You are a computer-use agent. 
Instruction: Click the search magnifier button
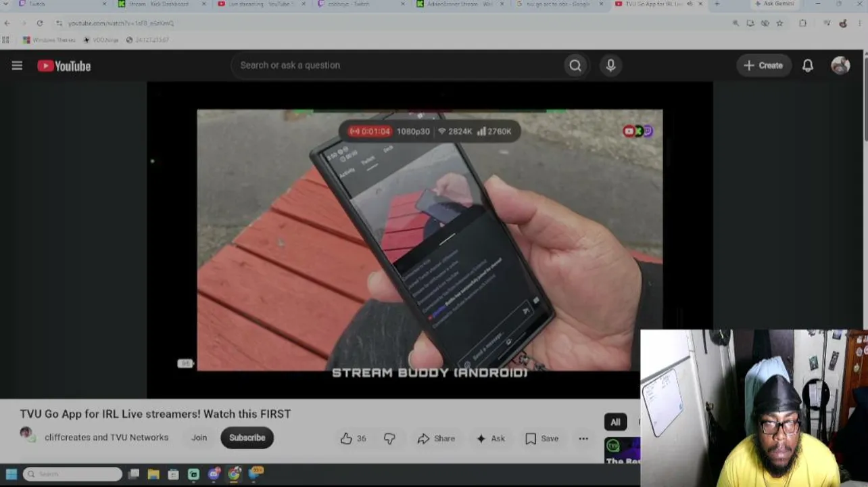[575, 66]
